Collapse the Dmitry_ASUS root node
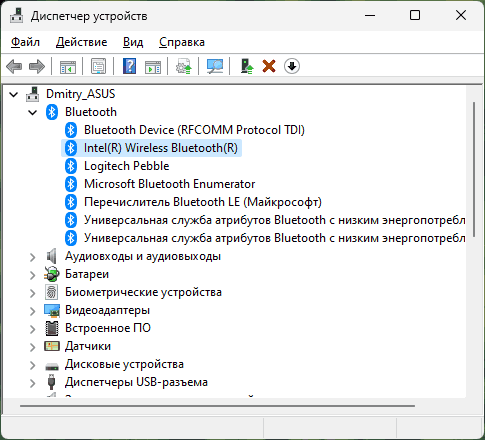The height and width of the screenshot is (440, 485). (14, 94)
